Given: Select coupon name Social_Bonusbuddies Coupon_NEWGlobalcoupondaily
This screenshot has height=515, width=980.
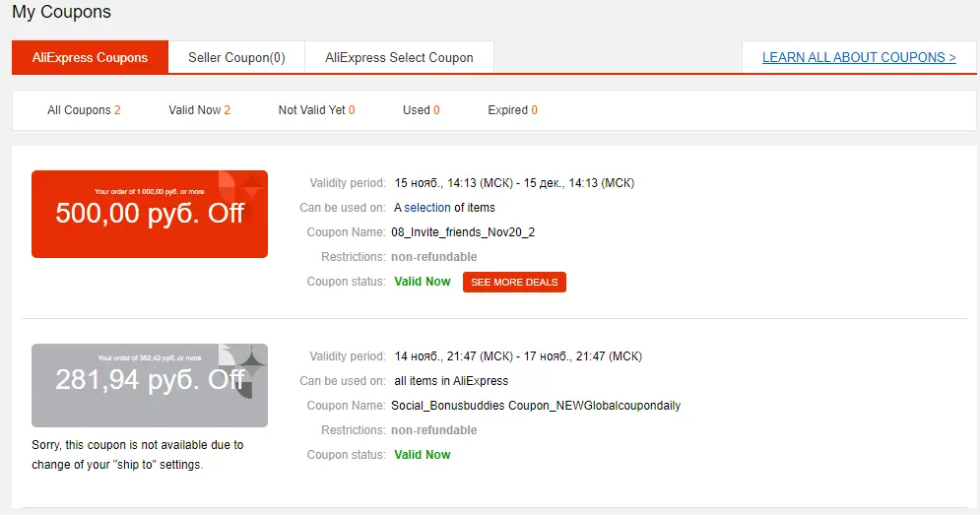Looking at the screenshot, I should (x=536, y=406).
